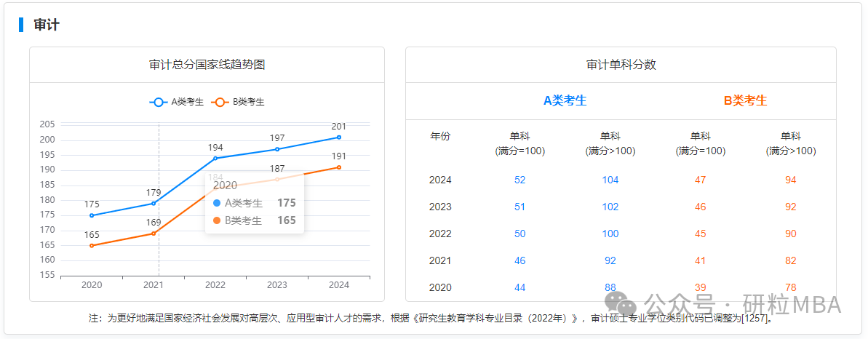Click 2024 in the 年份 column
This screenshot has width=868, height=339.
click(441, 180)
